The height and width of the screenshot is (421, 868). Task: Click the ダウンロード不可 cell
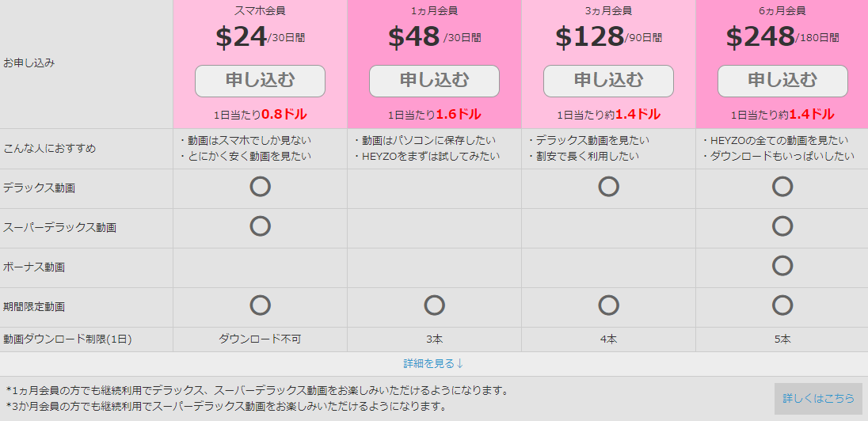coord(261,339)
